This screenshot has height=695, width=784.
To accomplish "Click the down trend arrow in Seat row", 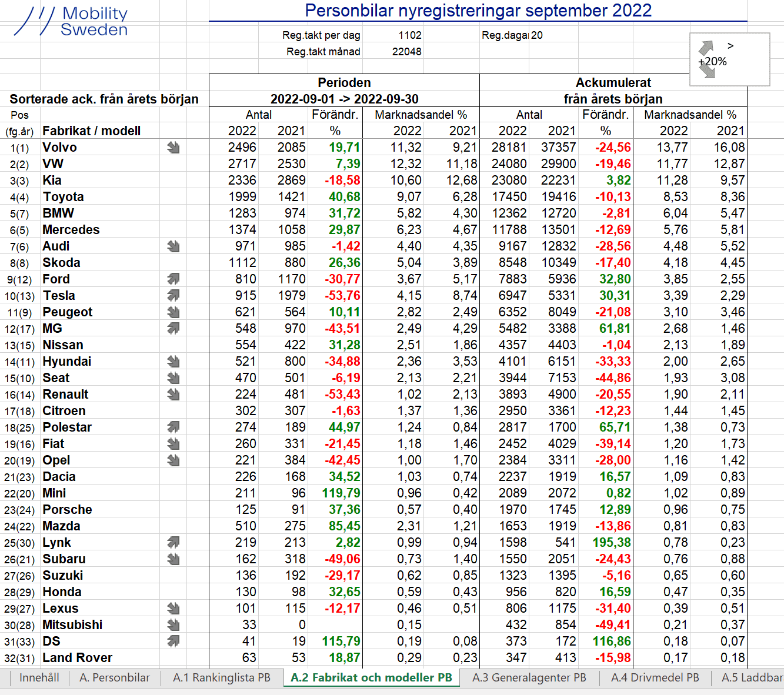I will point(173,378).
